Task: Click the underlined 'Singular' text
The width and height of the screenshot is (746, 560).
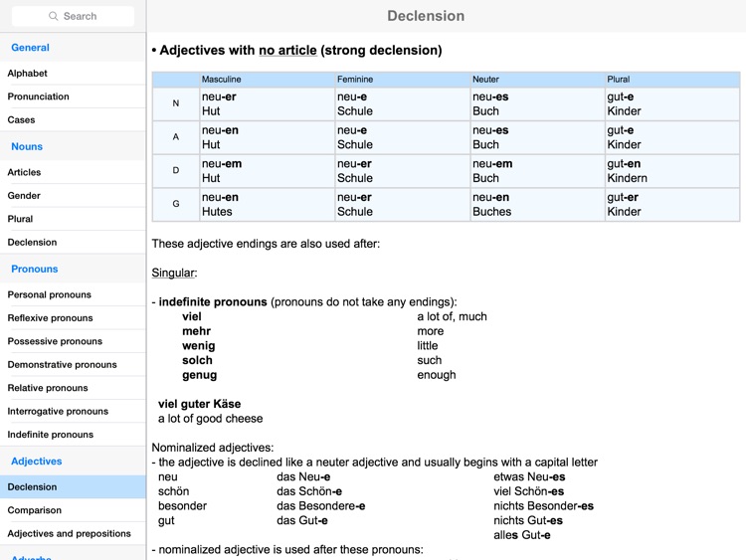Action: [173, 273]
